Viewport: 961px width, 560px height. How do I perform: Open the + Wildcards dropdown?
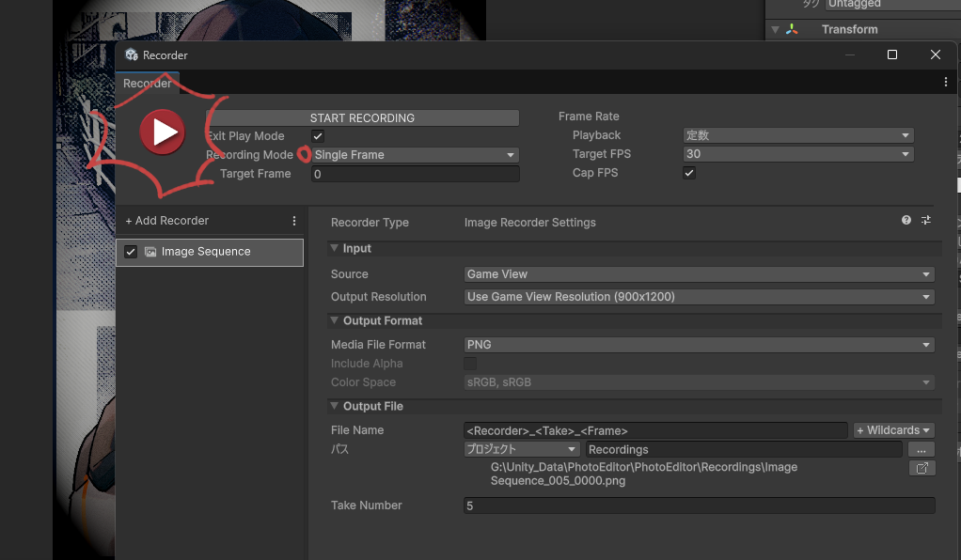[x=893, y=430]
